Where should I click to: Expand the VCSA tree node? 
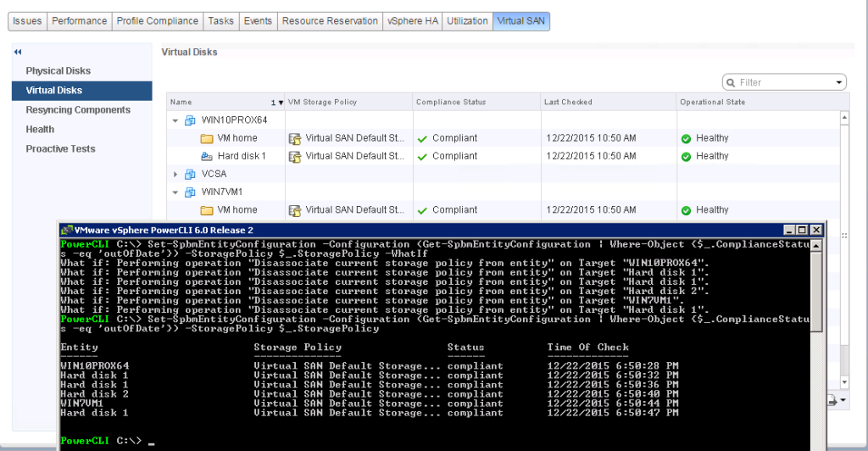pyautogui.click(x=175, y=174)
